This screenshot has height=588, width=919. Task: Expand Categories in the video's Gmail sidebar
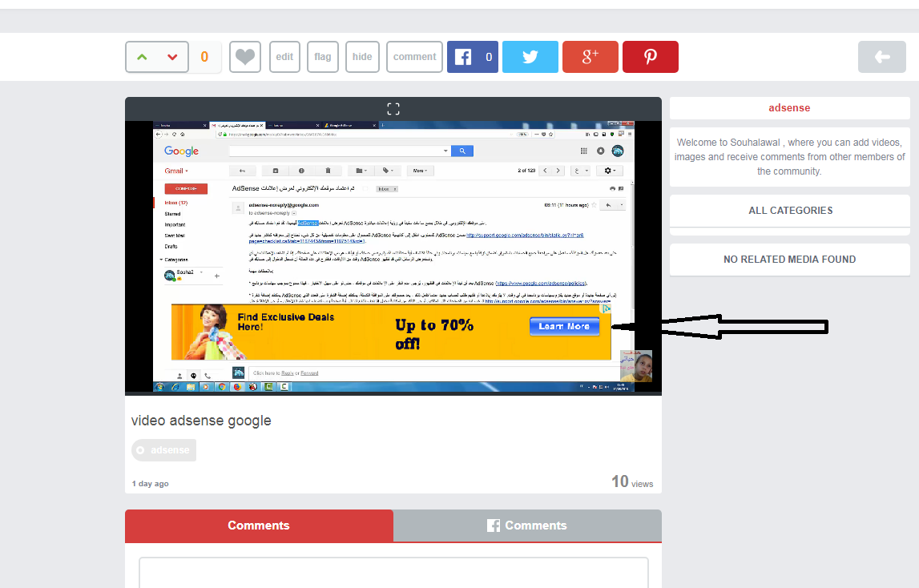[174, 260]
